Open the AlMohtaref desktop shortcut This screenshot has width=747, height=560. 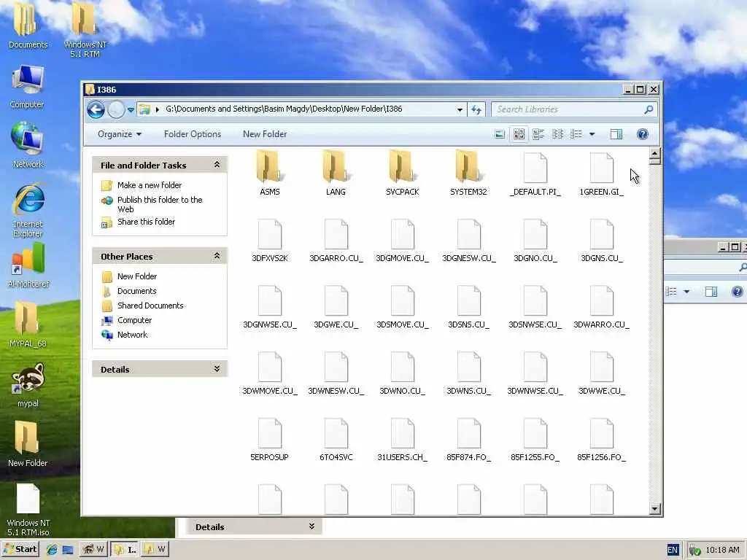click(28, 265)
